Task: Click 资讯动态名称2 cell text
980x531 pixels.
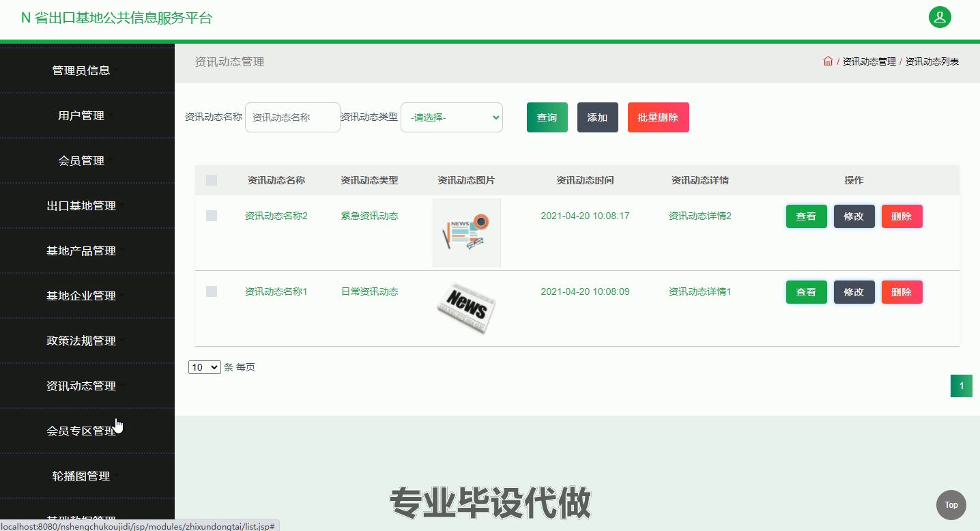Action: 276,216
